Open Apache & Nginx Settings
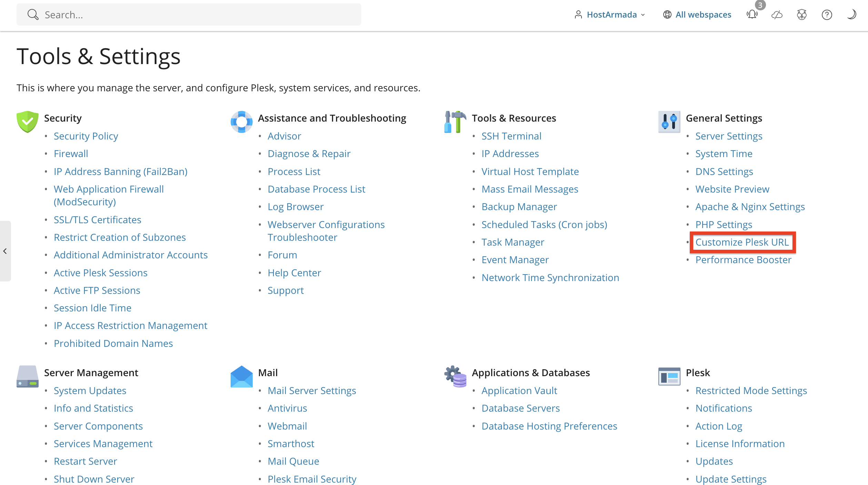The image size is (868, 485). (x=750, y=207)
